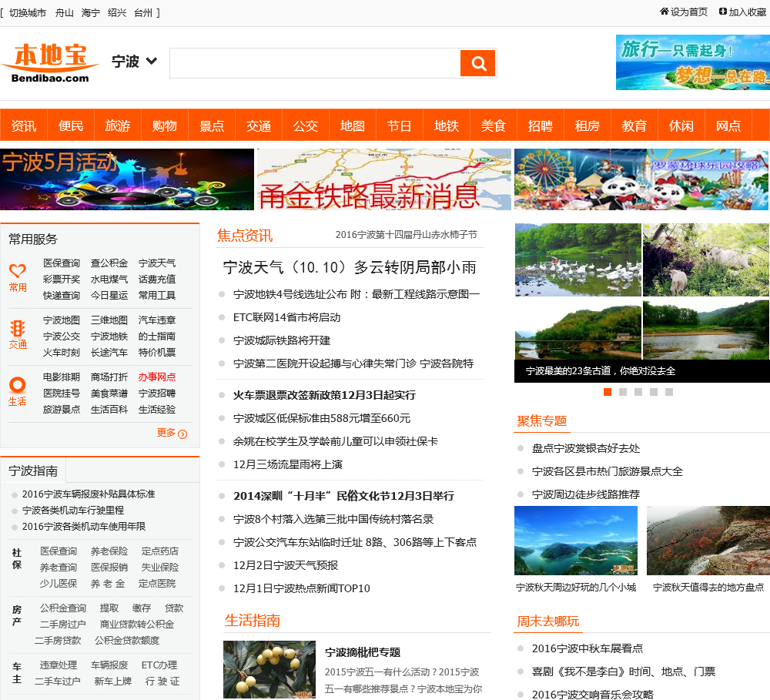This screenshot has width=770, height=700.
Task: Open the 查公积金 service link
Action: [109, 263]
